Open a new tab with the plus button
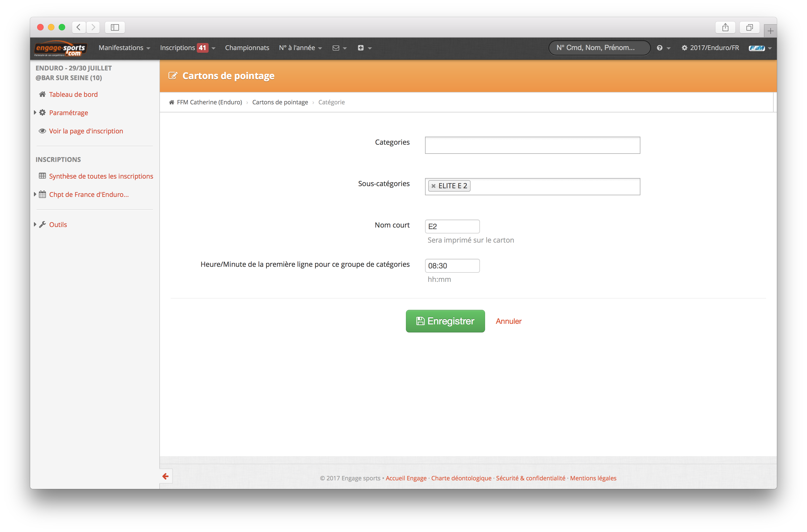The width and height of the screenshot is (807, 532). click(x=770, y=31)
